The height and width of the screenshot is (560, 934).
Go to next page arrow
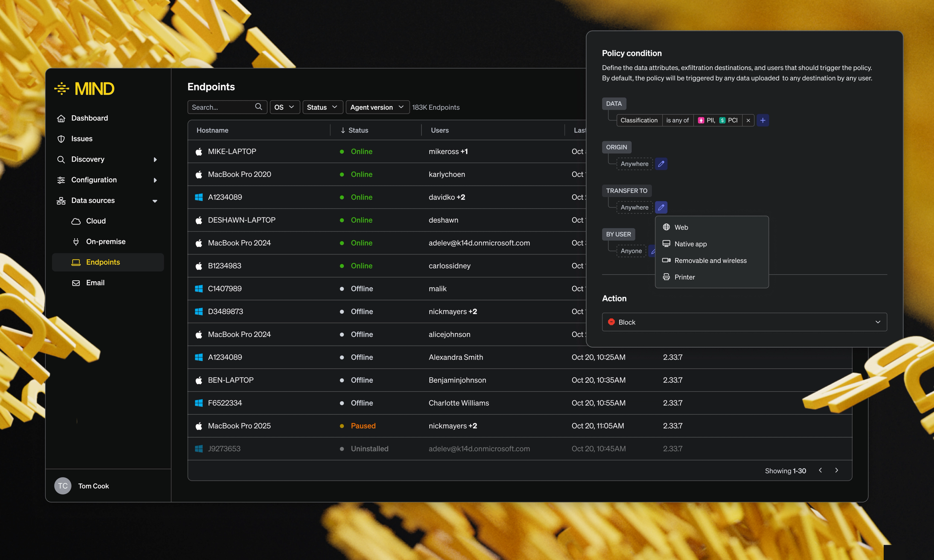[836, 470]
